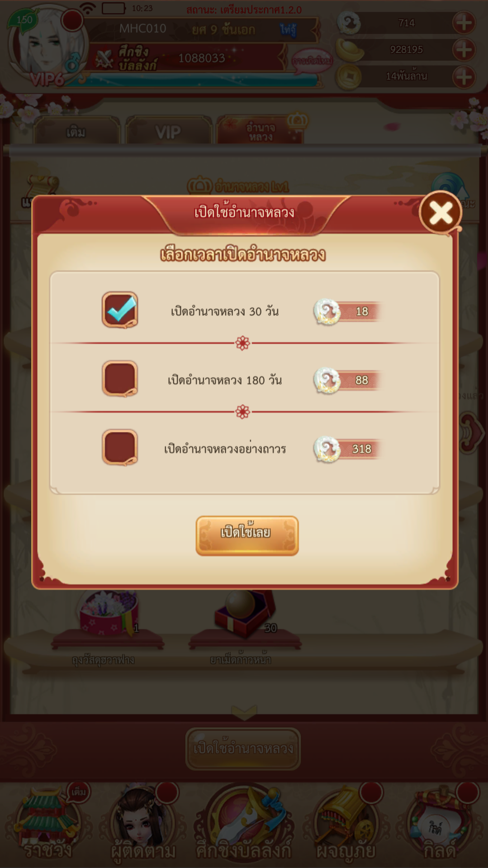
Task: Tap the plus icon beside 14พันล้าน coins
Action: pyautogui.click(x=464, y=77)
